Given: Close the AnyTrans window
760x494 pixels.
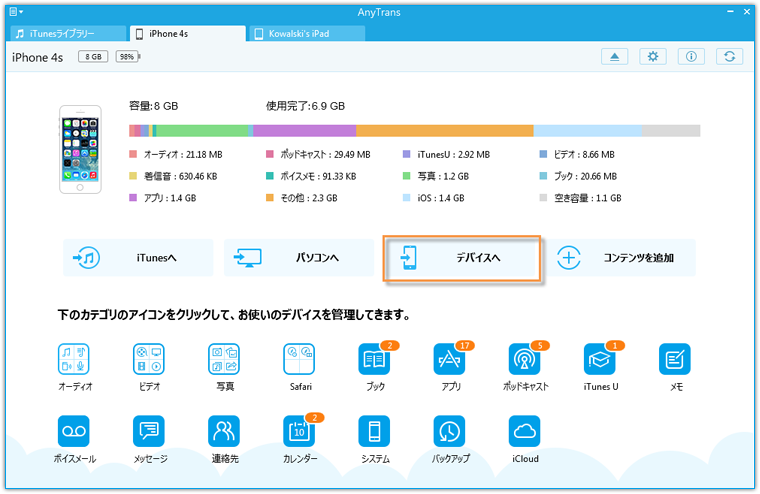Looking at the screenshot, I should click(747, 12).
